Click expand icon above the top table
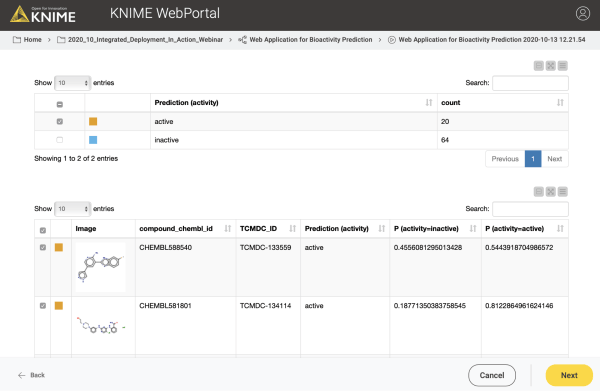This screenshot has height=391, width=600. point(550,66)
